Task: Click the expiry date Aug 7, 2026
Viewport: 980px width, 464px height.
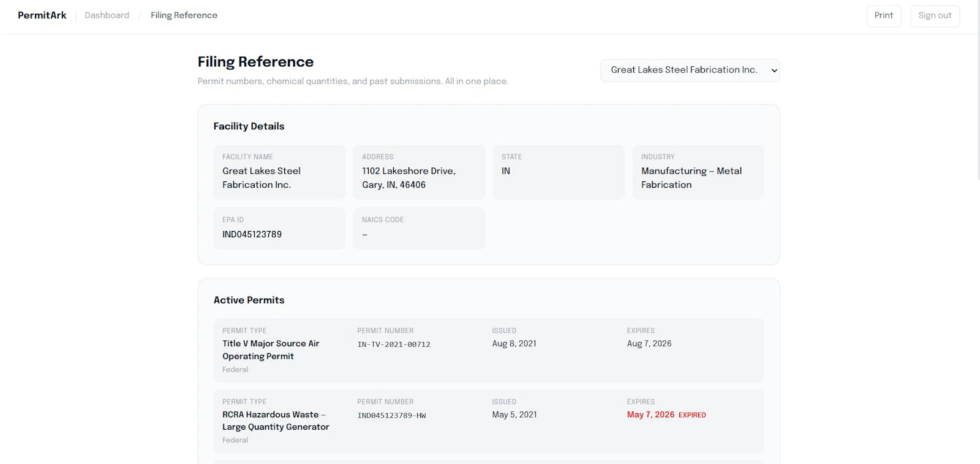Action: point(649,344)
